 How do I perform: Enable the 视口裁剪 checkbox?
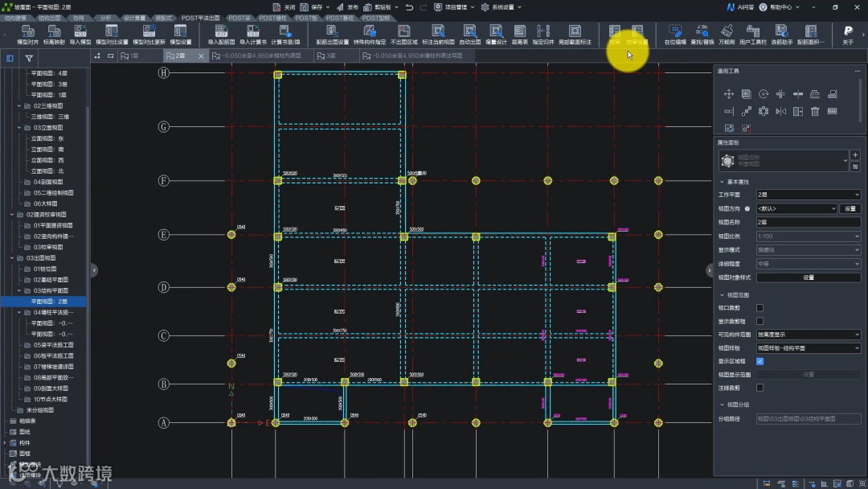pyautogui.click(x=759, y=308)
